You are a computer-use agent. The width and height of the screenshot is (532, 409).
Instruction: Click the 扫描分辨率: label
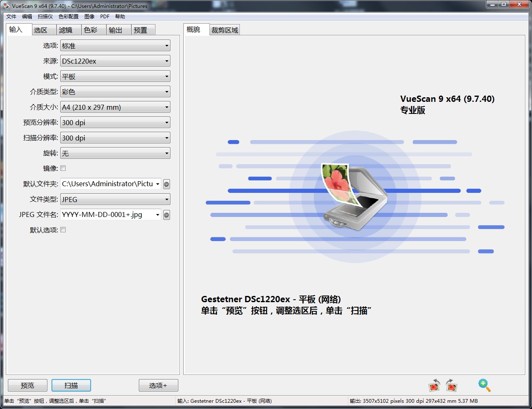pos(41,138)
